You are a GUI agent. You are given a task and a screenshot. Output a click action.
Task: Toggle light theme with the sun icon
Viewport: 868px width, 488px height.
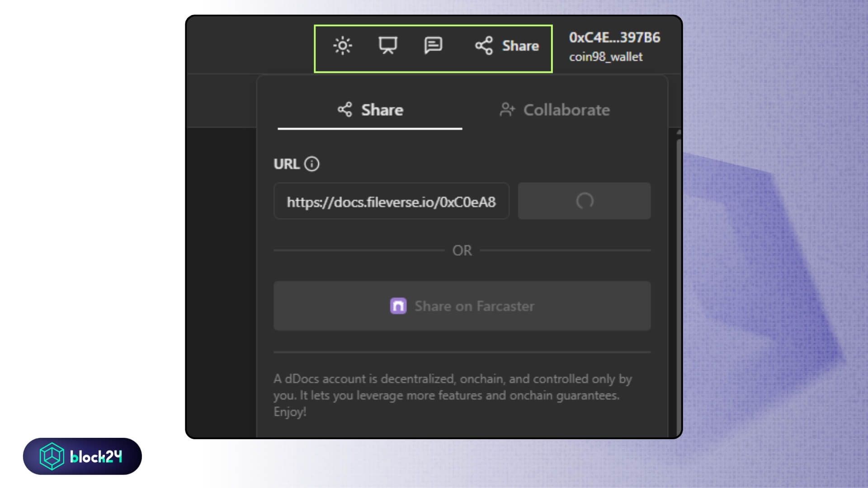(x=343, y=46)
